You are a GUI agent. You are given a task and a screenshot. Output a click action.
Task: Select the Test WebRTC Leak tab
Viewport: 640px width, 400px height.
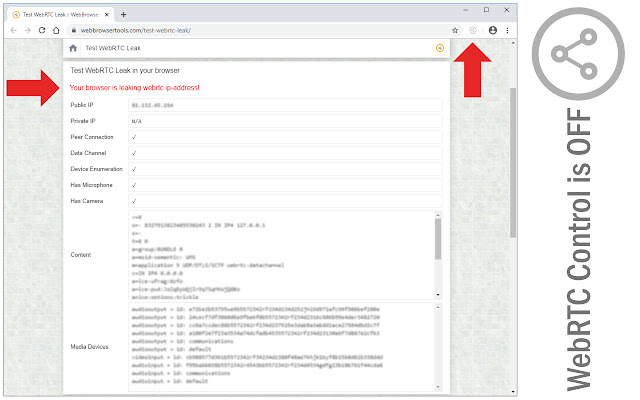click(x=60, y=15)
